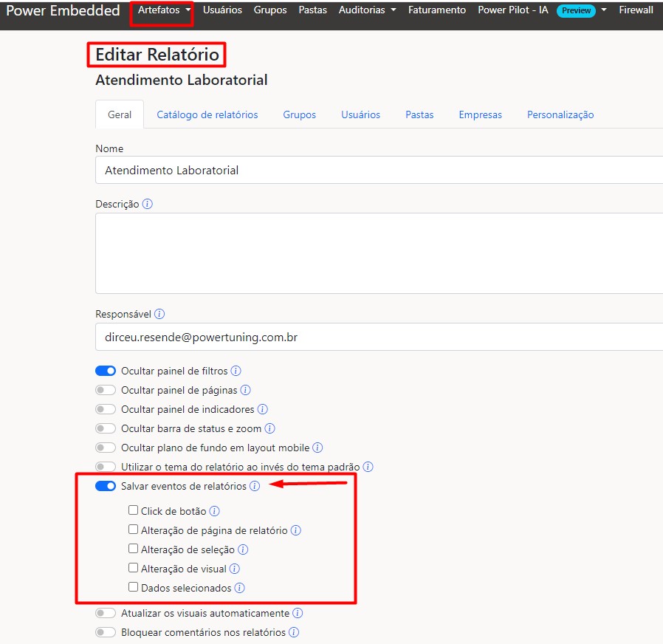
Task: Click info icon for Alteração de seleção
Action: coord(243,549)
